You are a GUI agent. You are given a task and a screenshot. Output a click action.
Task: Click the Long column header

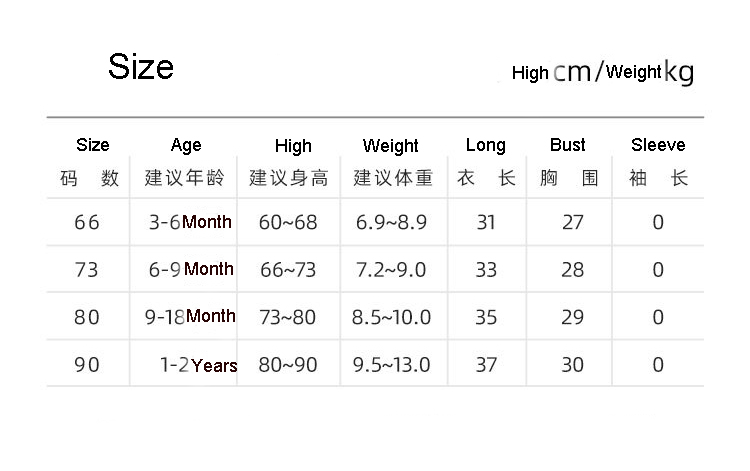point(486,146)
